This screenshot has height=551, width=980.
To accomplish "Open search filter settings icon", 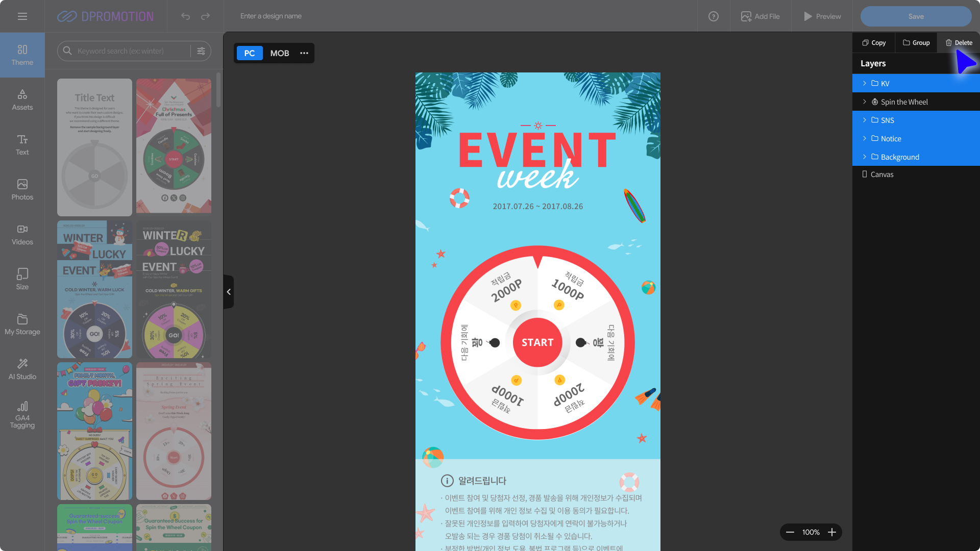I will tap(201, 51).
